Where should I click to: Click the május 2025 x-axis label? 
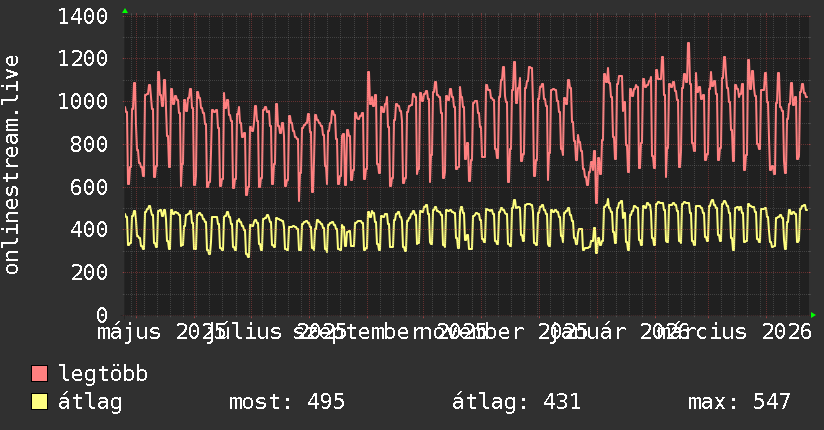pyautogui.click(x=161, y=332)
